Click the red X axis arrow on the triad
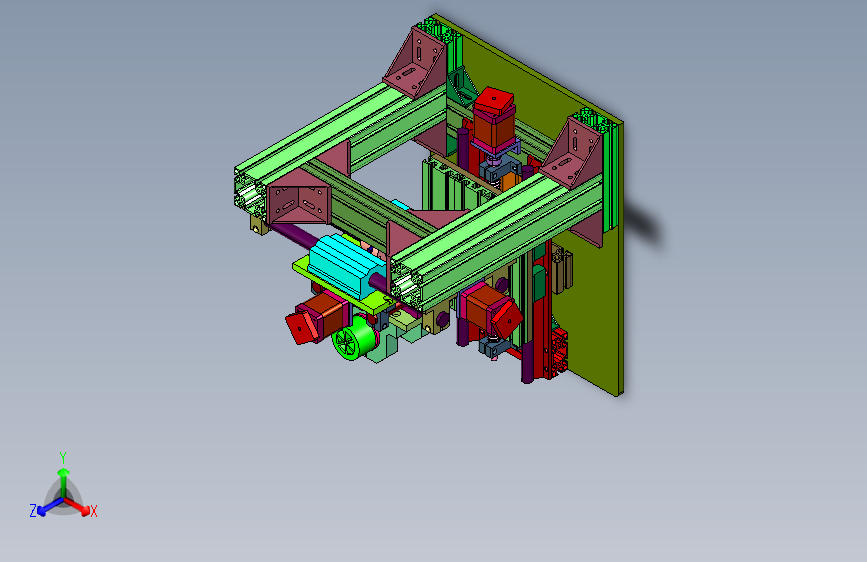Screen dimensions: 867x562 click(79, 506)
